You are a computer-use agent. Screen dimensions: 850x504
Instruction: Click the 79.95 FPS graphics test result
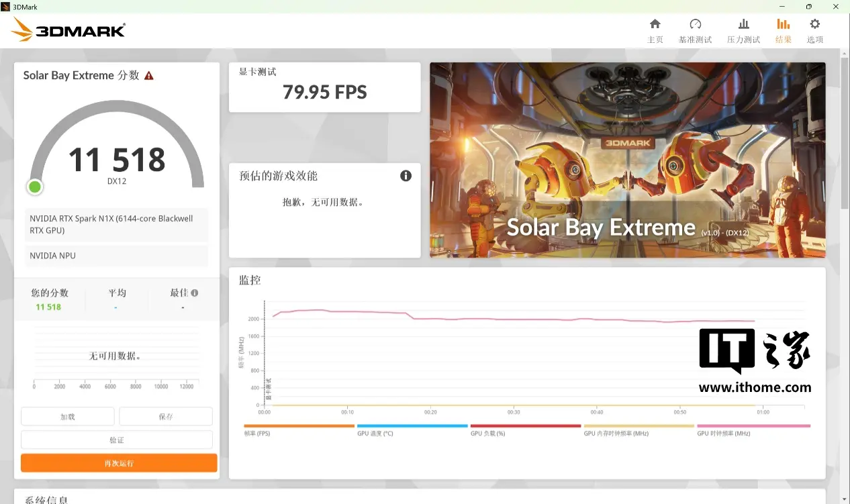click(x=325, y=92)
